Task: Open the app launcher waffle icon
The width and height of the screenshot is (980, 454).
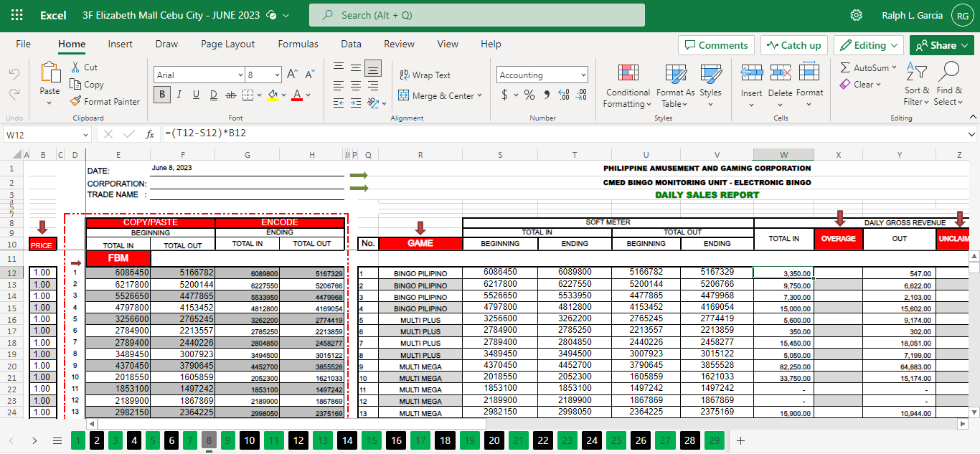Action: (17, 15)
